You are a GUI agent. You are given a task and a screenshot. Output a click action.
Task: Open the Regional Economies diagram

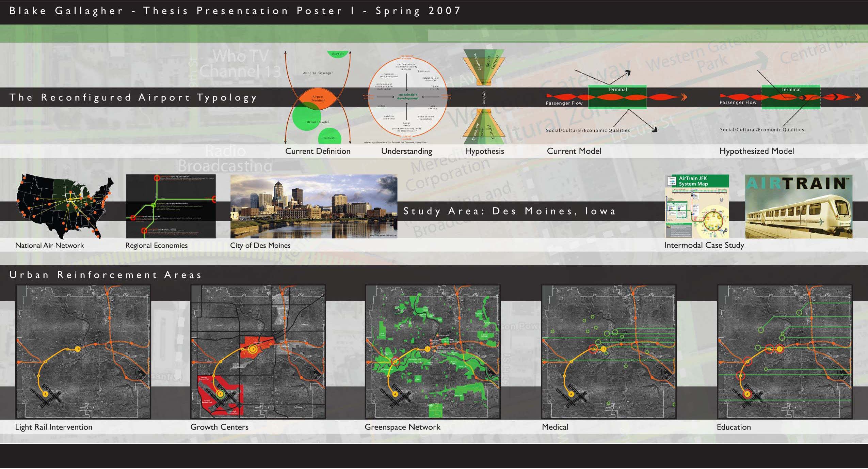[171, 206]
